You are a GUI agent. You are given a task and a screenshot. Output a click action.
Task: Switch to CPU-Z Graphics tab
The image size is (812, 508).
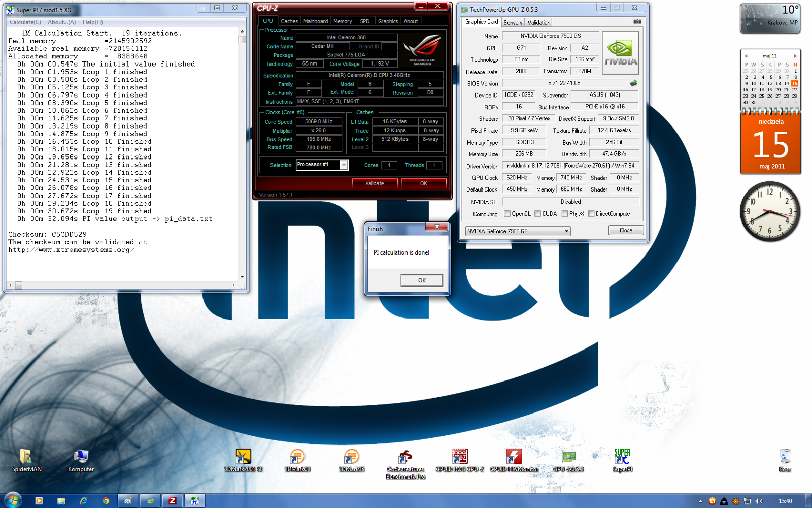point(388,21)
